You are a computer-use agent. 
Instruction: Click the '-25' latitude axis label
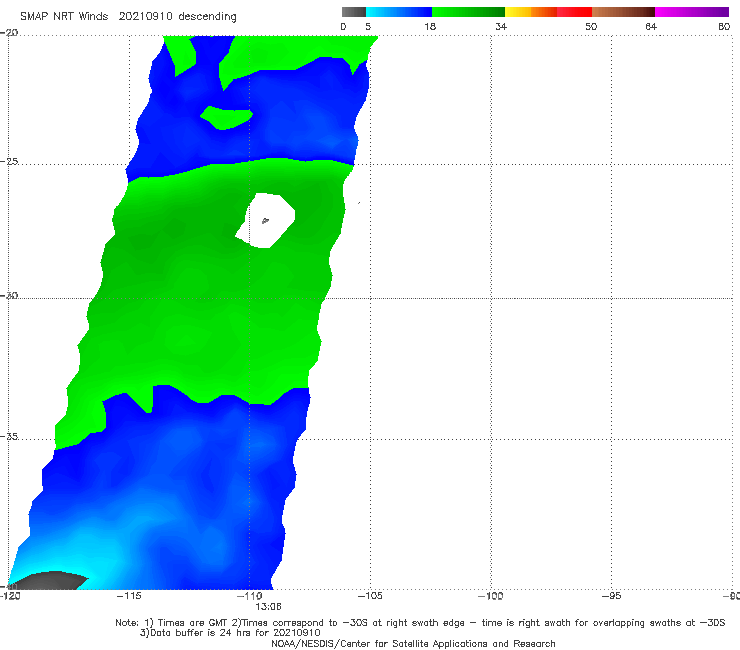click(9, 161)
